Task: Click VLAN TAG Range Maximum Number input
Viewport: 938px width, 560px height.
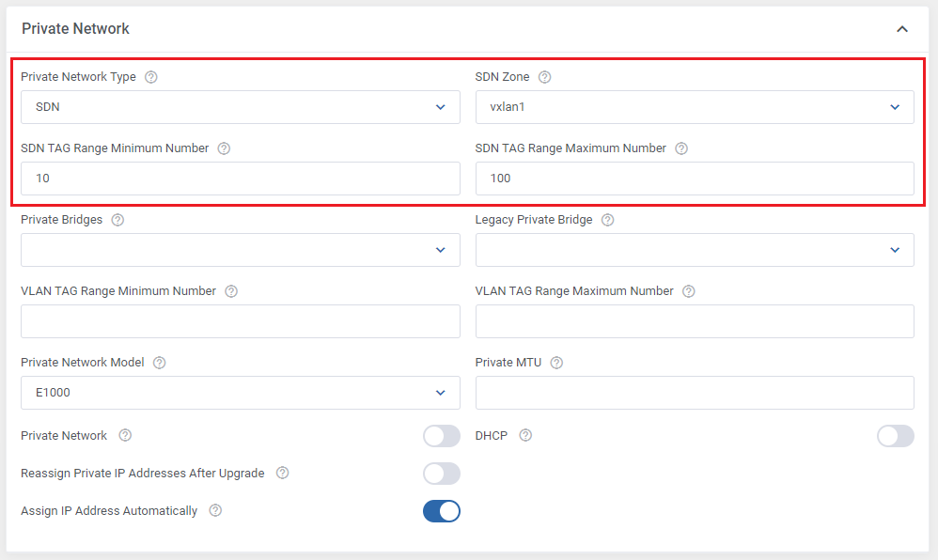Action: pos(695,321)
